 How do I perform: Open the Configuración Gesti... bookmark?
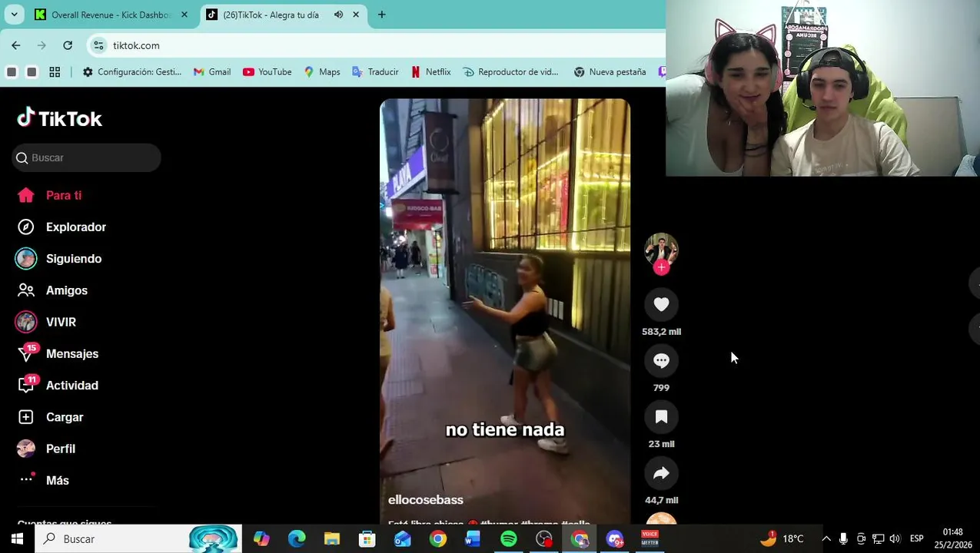pos(131,71)
